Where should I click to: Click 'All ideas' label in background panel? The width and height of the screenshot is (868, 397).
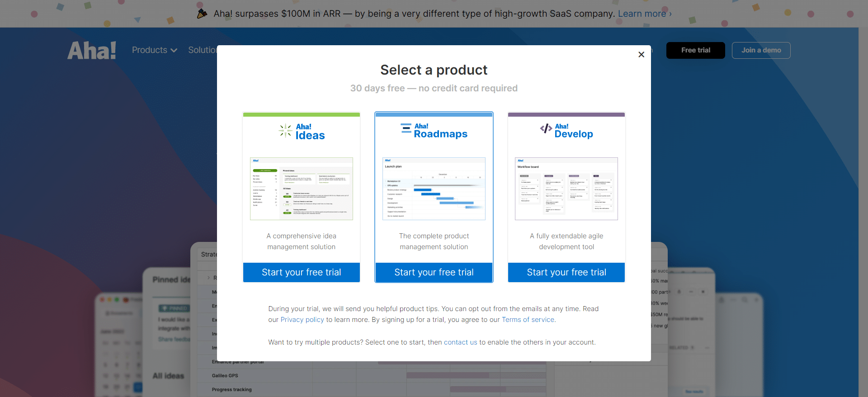(168, 376)
